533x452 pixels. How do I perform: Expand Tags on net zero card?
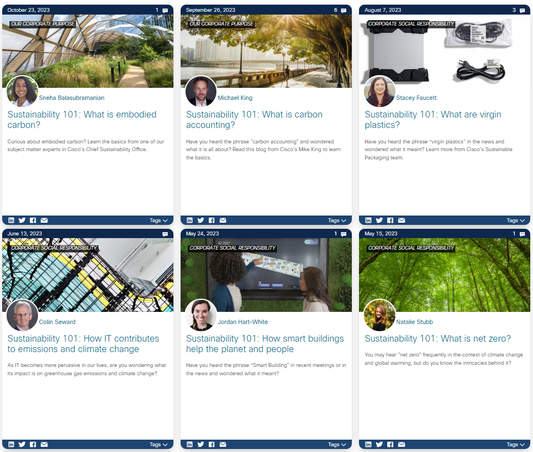(x=516, y=444)
